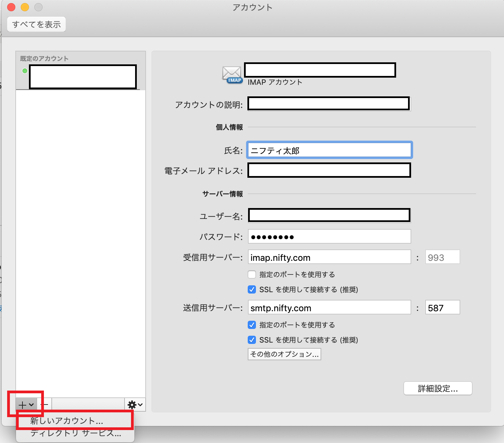Click the green status dot of default account
Screen dimensions: 504x443
point(25,71)
